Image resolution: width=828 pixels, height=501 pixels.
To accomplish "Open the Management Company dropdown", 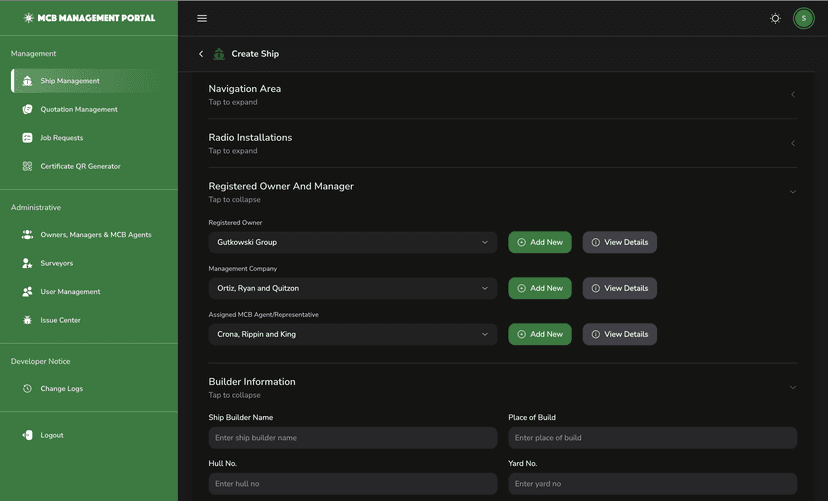I will (353, 288).
